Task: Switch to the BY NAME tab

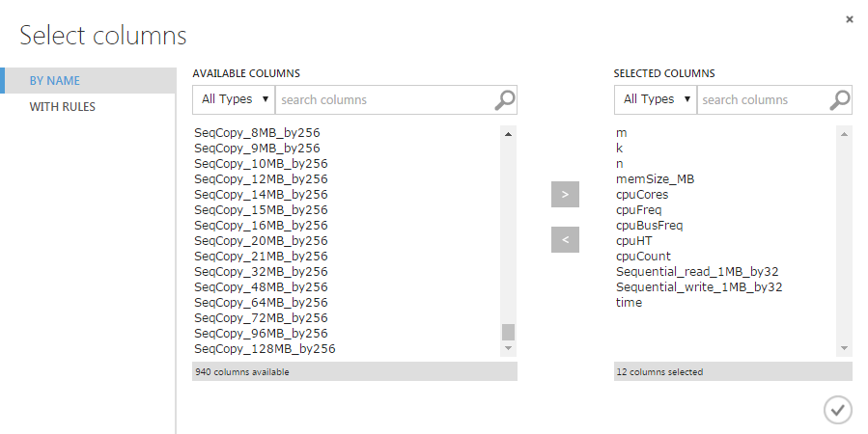Action: tap(55, 81)
